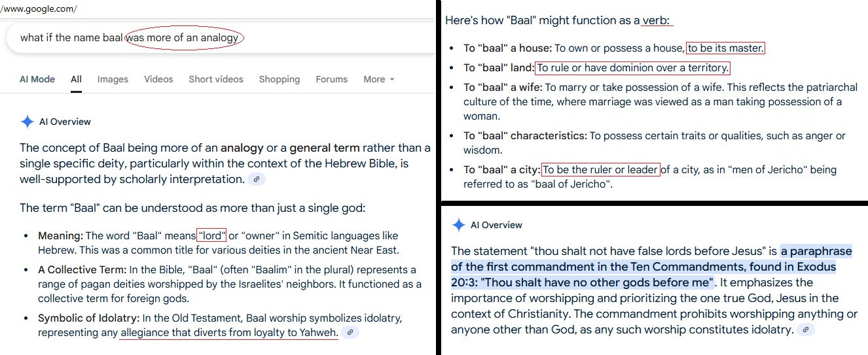The height and width of the screenshot is (355, 868).
Task: Click the 'AI Overview' heading on the left
Action: [x=65, y=122]
